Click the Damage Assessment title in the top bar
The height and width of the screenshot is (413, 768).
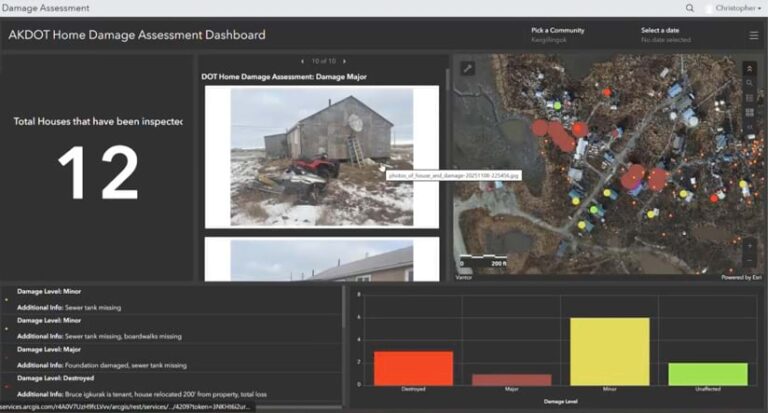46,8
